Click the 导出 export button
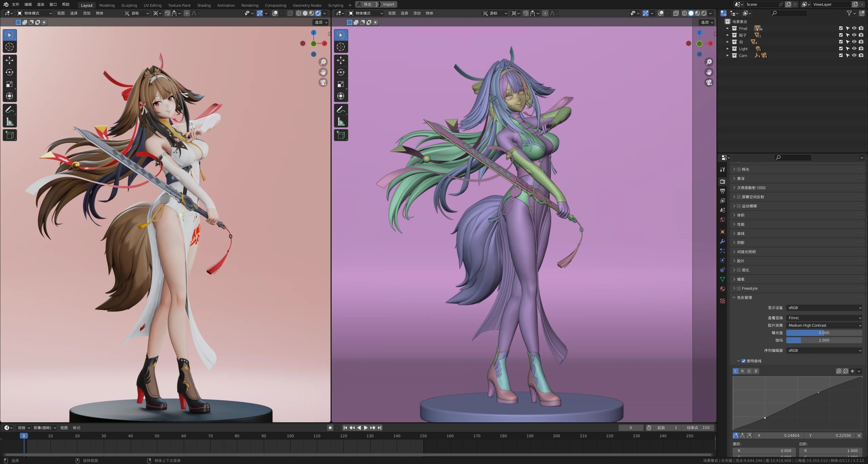Viewport: 868px width, 464px height. pos(364,4)
